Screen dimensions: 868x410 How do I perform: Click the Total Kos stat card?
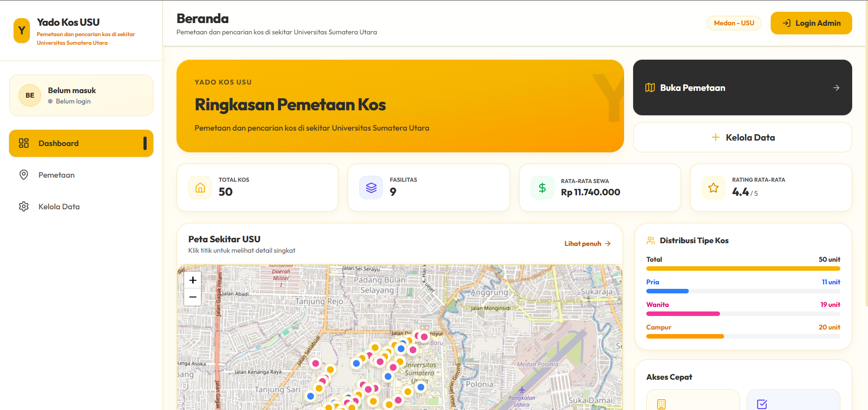tap(258, 188)
